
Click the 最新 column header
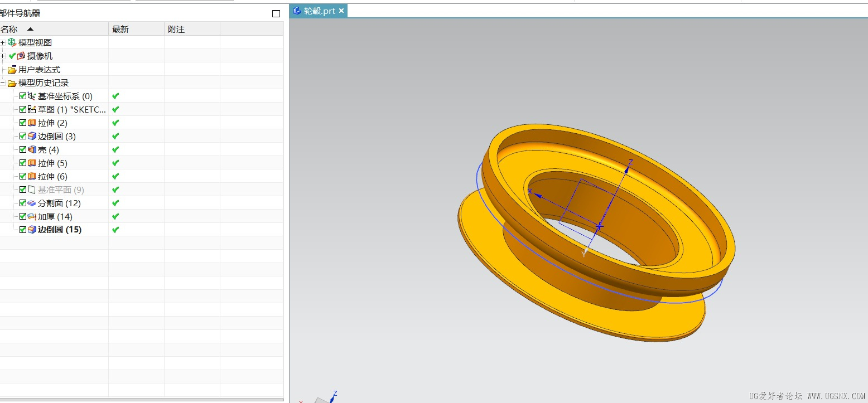137,29
